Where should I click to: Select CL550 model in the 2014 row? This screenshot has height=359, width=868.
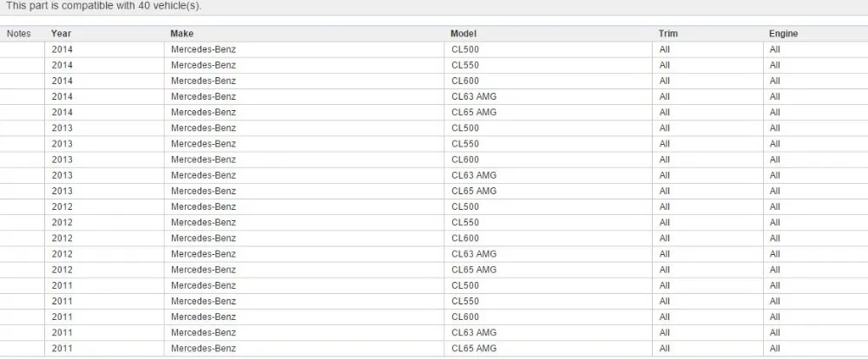465,65
